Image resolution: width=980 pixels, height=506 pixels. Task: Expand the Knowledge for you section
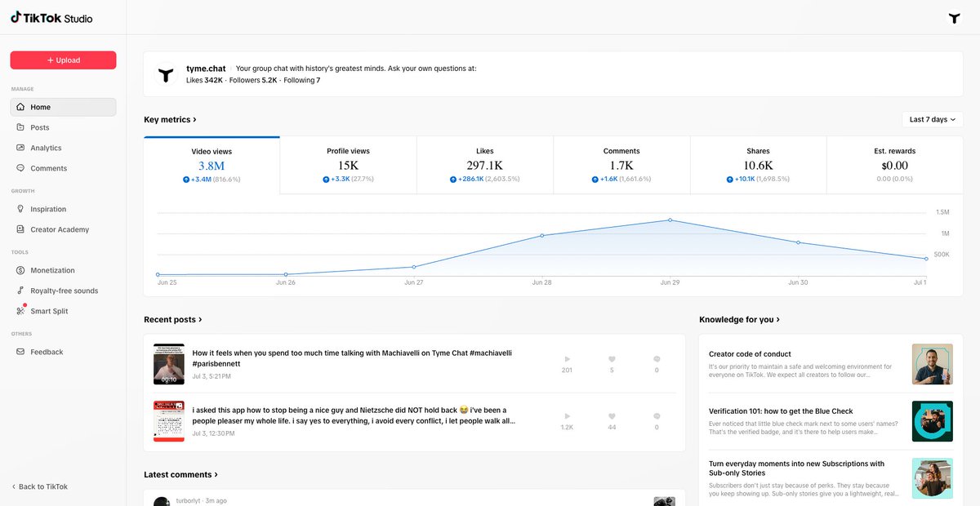pyautogui.click(x=740, y=320)
